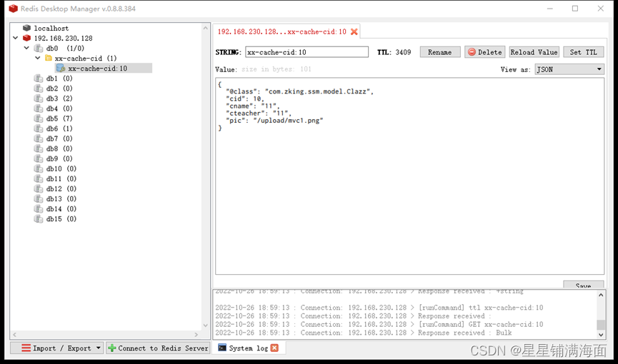The height and width of the screenshot is (364, 618).
Task: Click the db9 database icon
Action: pos(39,158)
